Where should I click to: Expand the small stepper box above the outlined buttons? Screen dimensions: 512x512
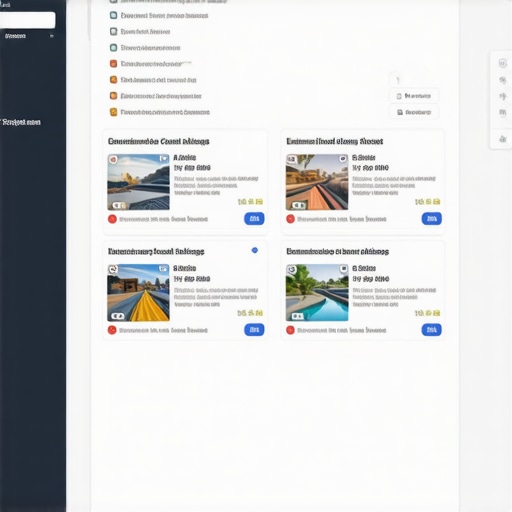398,80
